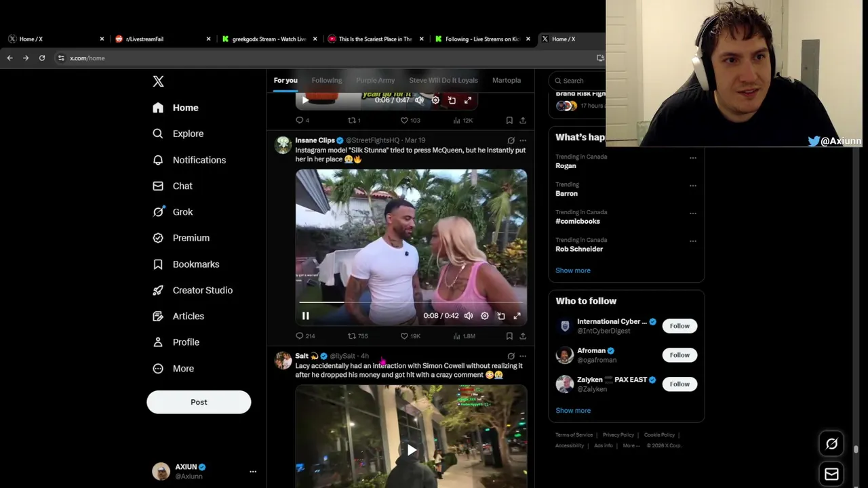Enter fullscreen on the top video
The height and width of the screenshot is (488, 868).
point(468,100)
